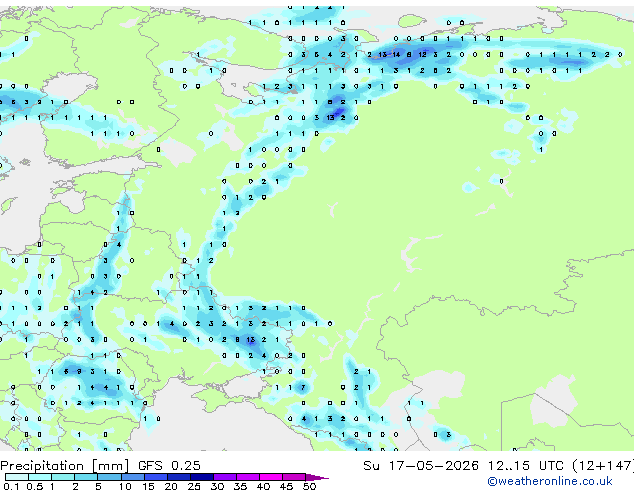634x490 pixels.
Task: Click the '50' legend scale label
Action: [x=309, y=486]
